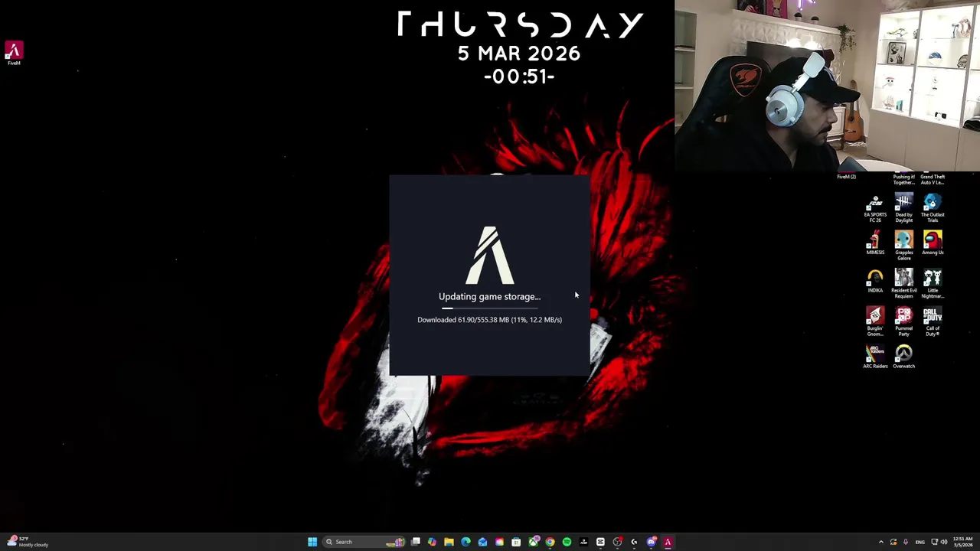Launch Overwatch from the desktop

click(x=903, y=357)
